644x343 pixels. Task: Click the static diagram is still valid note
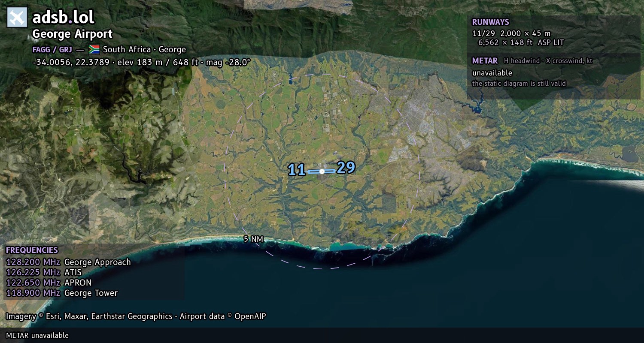point(519,84)
